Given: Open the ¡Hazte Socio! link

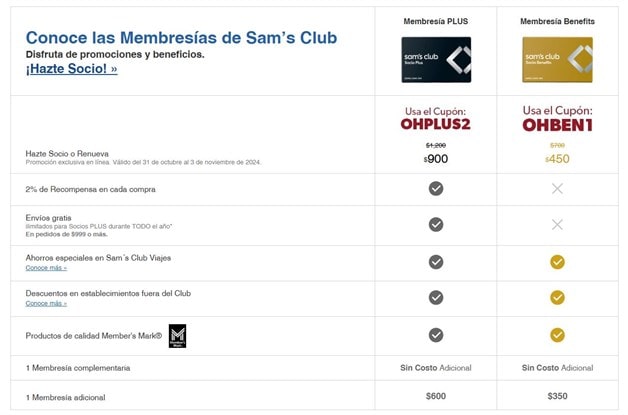Looking at the screenshot, I should (72, 69).
